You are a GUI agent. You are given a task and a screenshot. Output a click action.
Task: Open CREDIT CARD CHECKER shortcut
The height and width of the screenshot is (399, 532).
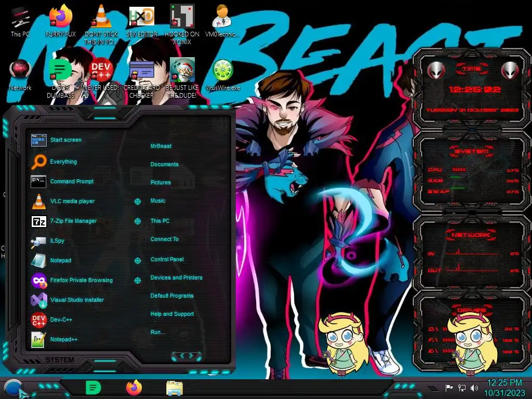pos(142,79)
